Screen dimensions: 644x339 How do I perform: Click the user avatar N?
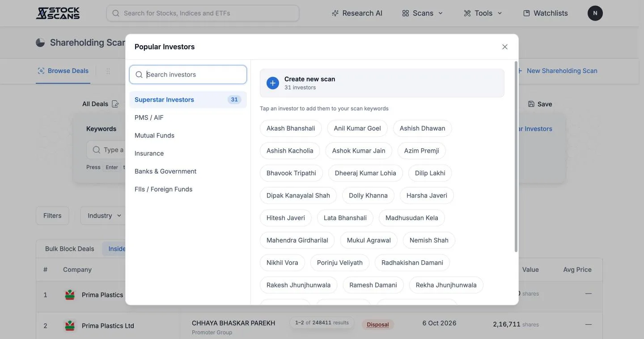pos(595,13)
